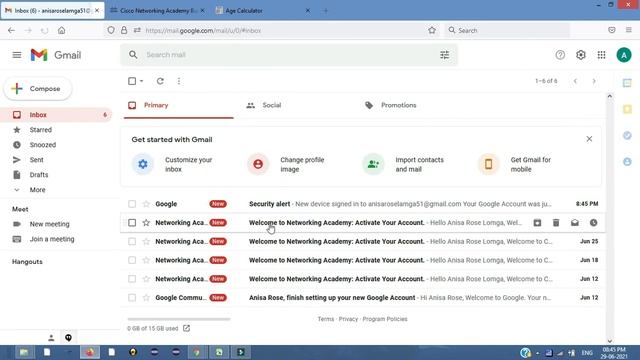This screenshot has width=640, height=360.
Task: Click browser back arrow
Action: 11,30
